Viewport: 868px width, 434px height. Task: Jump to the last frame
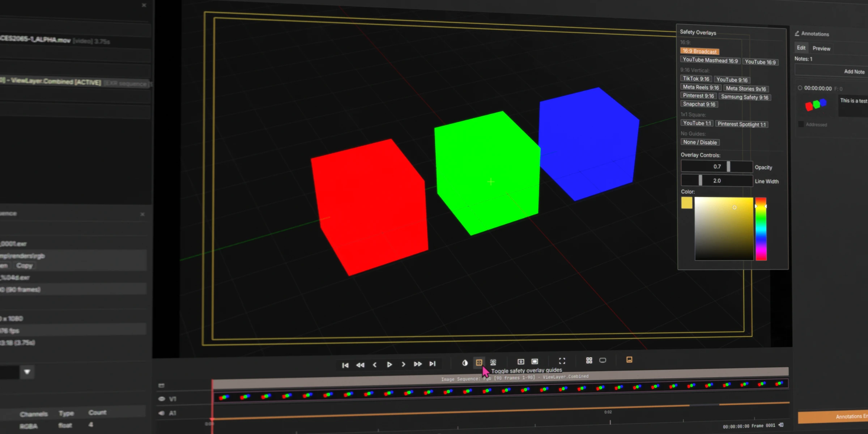coord(433,364)
